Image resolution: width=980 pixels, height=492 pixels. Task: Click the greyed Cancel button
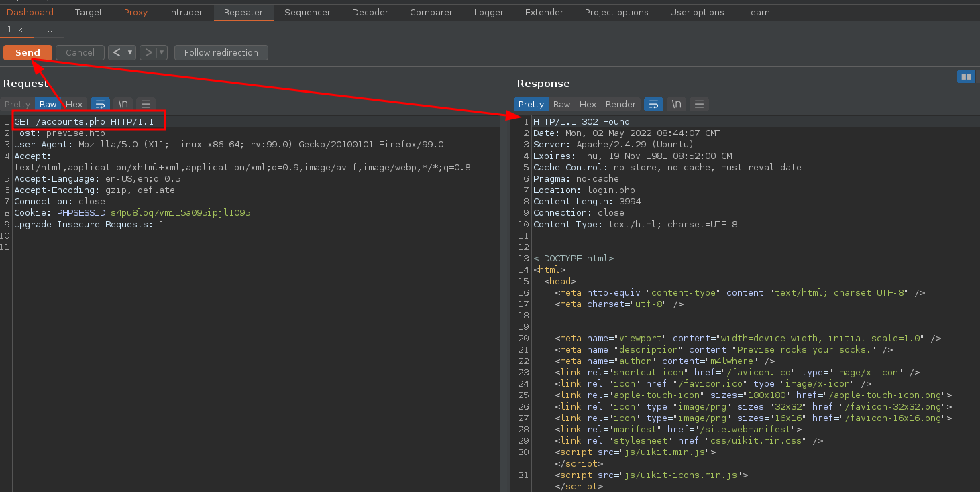click(80, 52)
